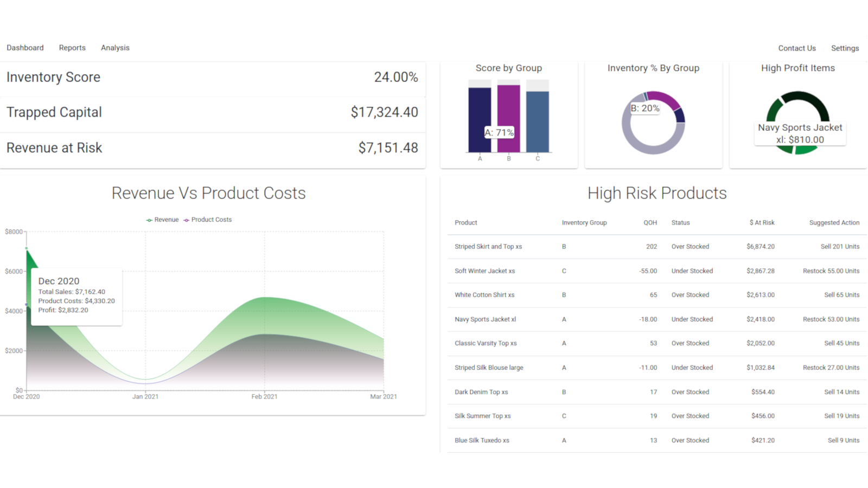The width and height of the screenshot is (868, 488).
Task: Select the blue group C bar
Action: pos(538,121)
